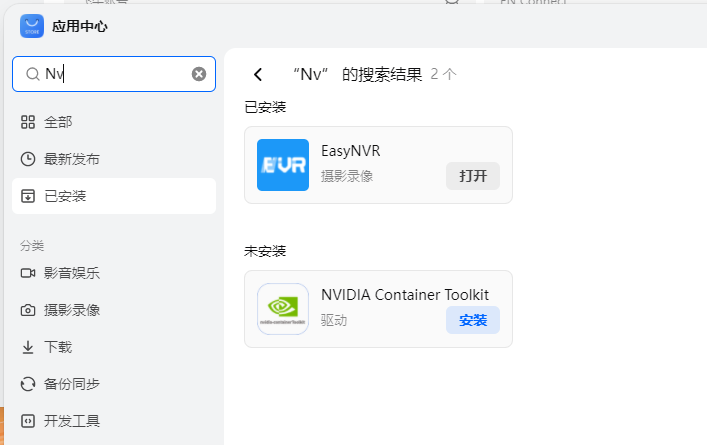Click the 摄影录像 label under EasyNVR
This screenshot has height=445, width=707.
(x=347, y=176)
